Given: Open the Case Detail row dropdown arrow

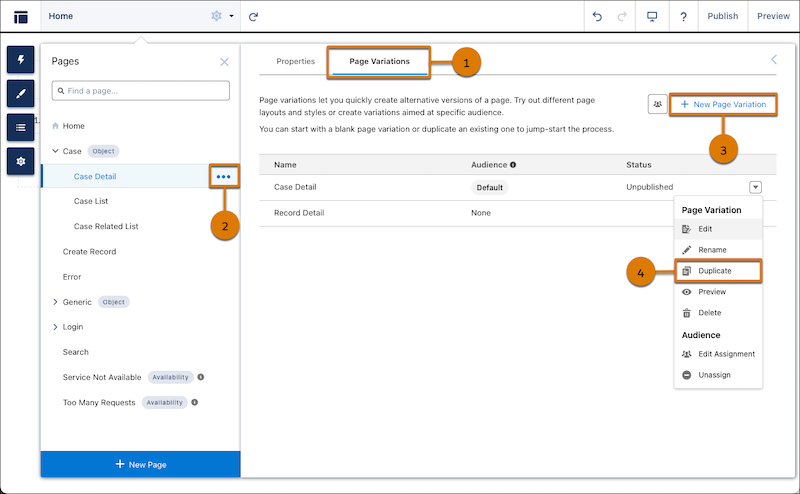Looking at the screenshot, I should 755,187.
